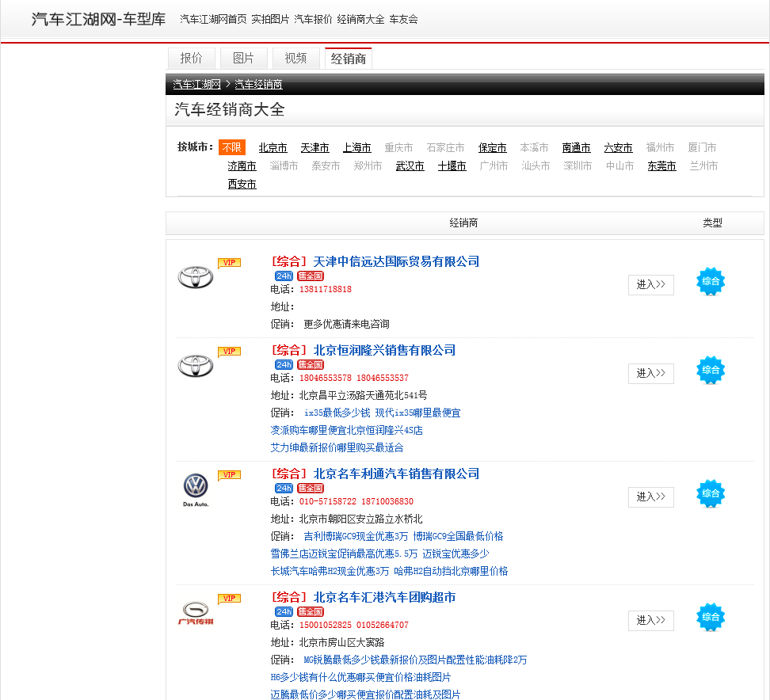Viewport: 770px width, 700px height.
Task: Click 售全国 badge under 北京名车利通汽车销售
Action: click(x=311, y=489)
